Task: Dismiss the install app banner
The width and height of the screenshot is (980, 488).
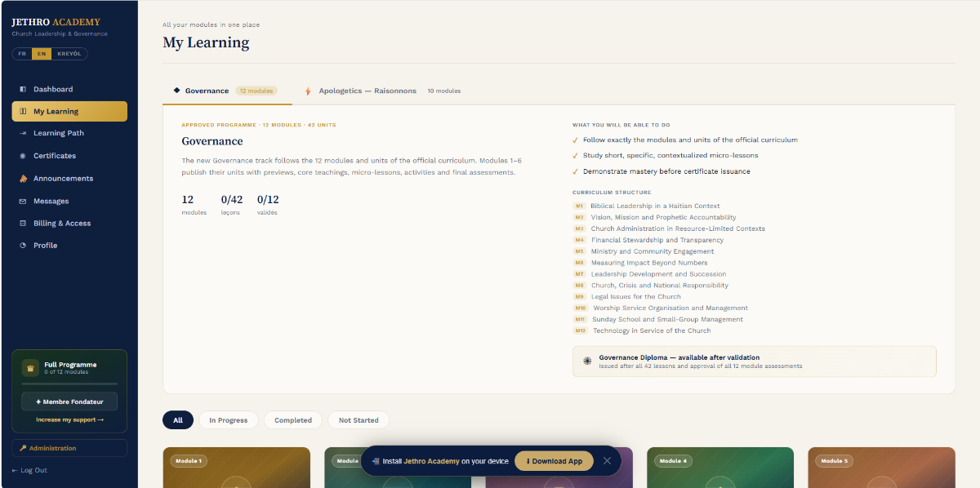Action: pyautogui.click(x=607, y=461)
